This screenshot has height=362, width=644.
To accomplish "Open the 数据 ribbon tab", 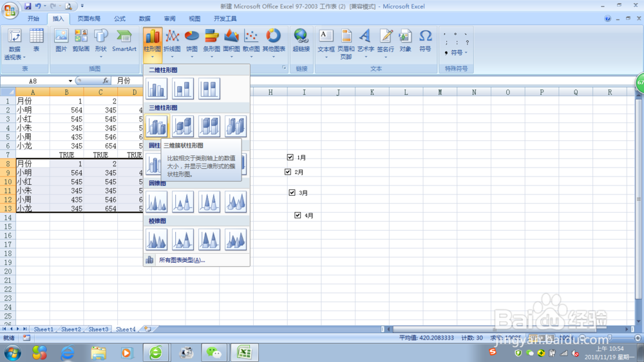I will pyautogui.click(x=144, y=19).
